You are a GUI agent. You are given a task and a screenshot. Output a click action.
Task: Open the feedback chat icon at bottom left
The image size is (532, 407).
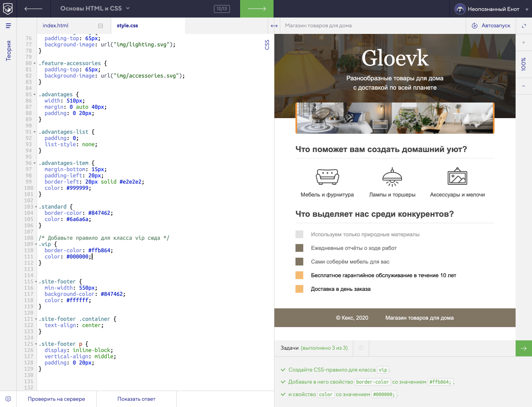(8, 399)
